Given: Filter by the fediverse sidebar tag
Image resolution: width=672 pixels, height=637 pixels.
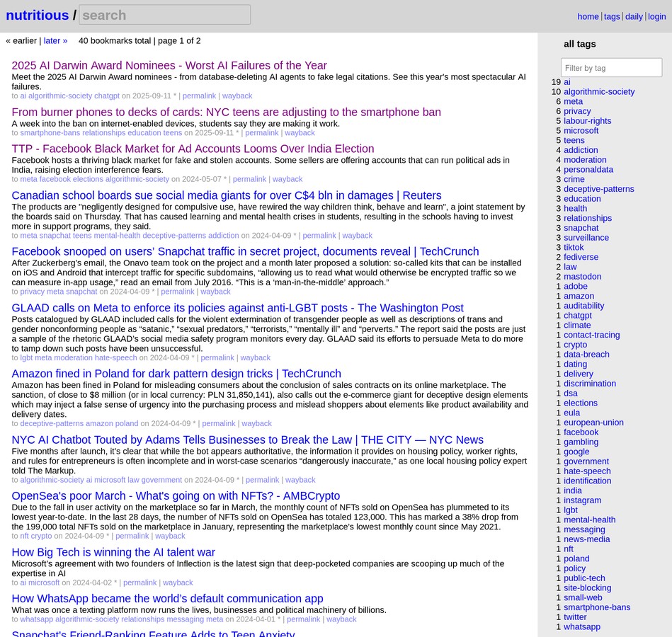Looking at the screenshot, I should 581,257.
